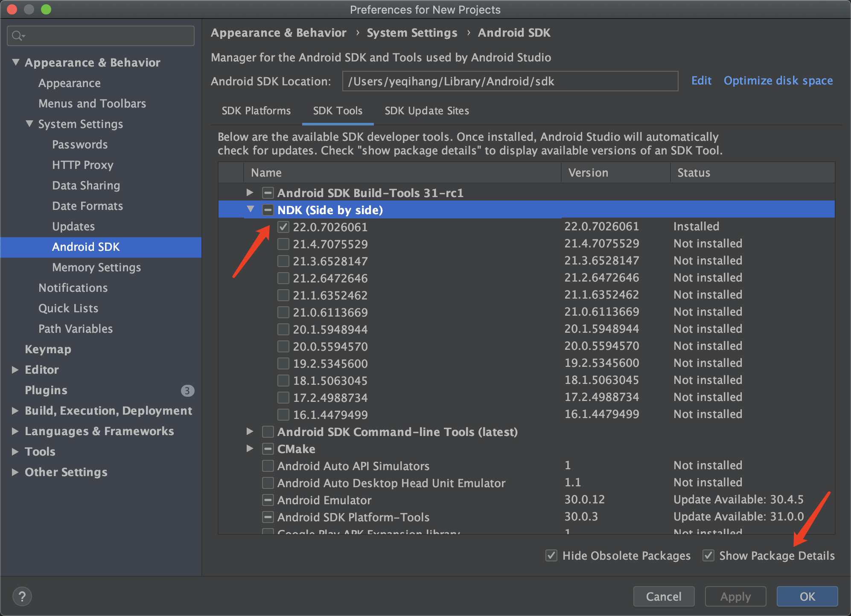Collapse System Settings tree node
Image resolution: width=851 pixels, height=616 pixels.
click(x=29, y=124)
